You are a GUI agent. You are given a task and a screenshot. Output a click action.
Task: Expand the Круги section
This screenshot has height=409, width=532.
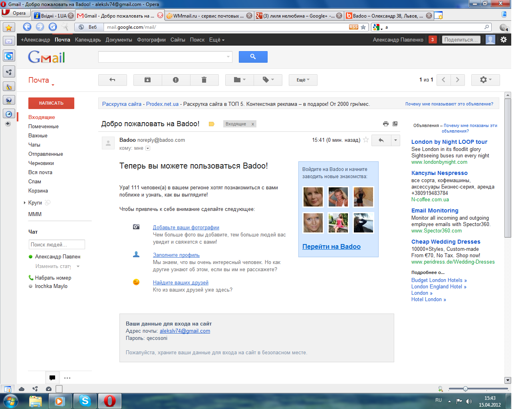[25, 203]
